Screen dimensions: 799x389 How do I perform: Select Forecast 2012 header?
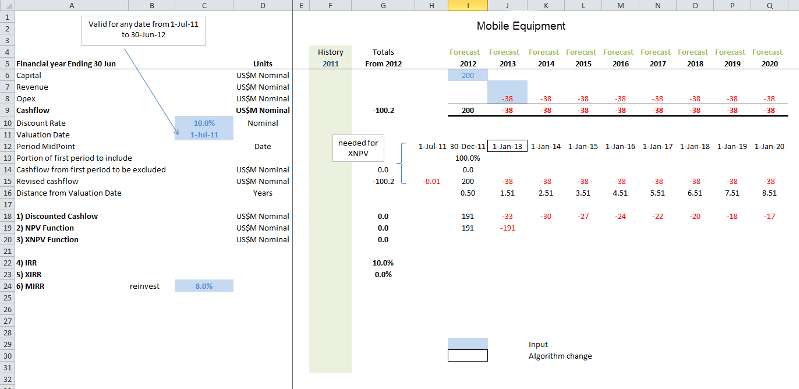[468, 58]
